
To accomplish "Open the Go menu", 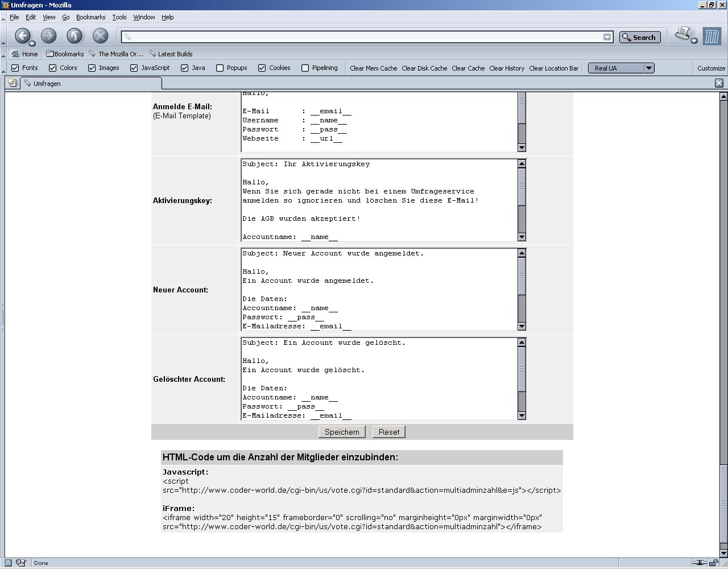I will (66, 17).
